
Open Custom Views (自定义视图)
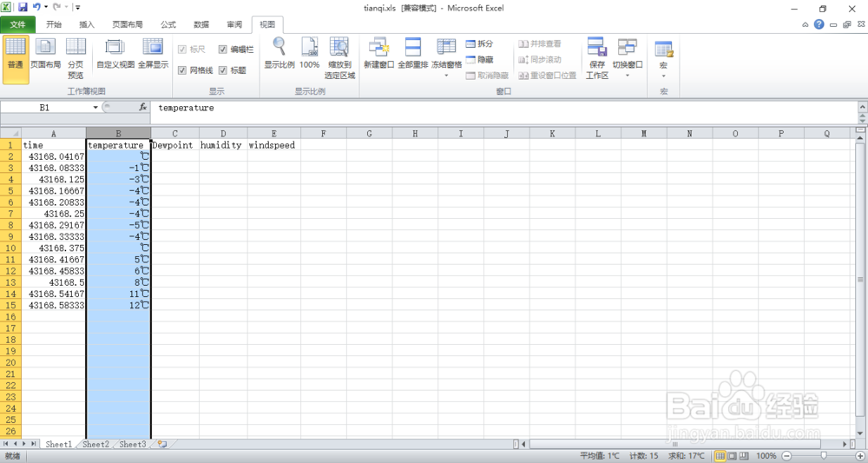pos(115,54)
